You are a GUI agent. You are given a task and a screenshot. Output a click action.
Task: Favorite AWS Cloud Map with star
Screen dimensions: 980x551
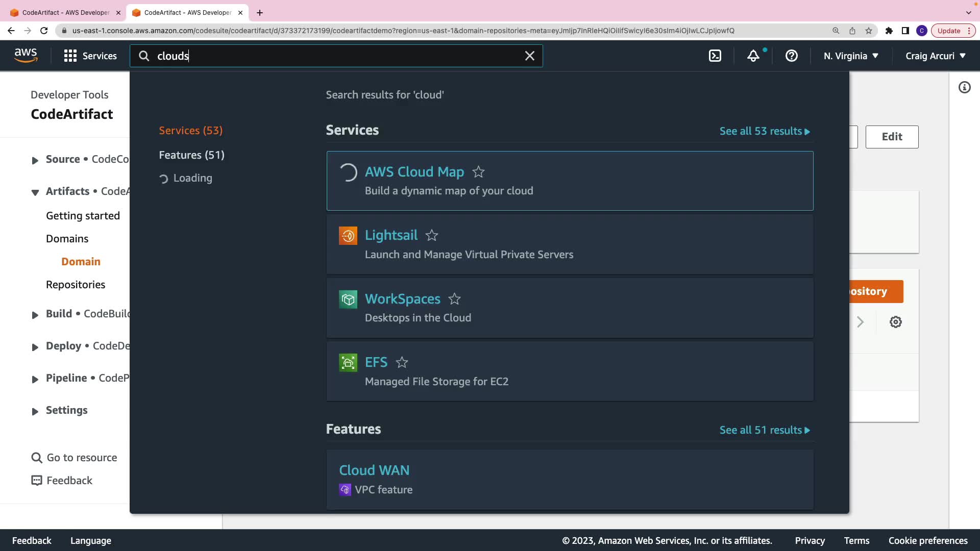[x=478, y=172]
